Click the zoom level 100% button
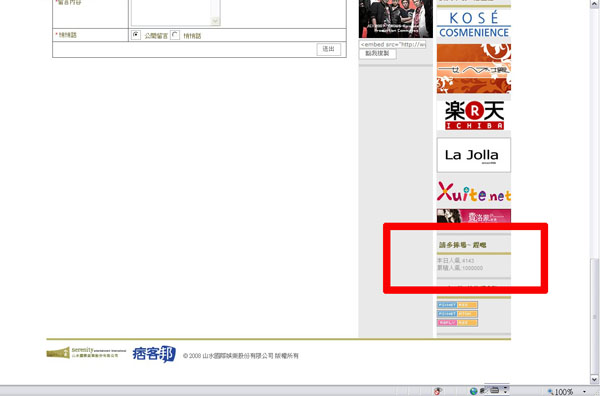Image resolution: width=600 pixels, height=396 pixels. (x=561, y=391)
